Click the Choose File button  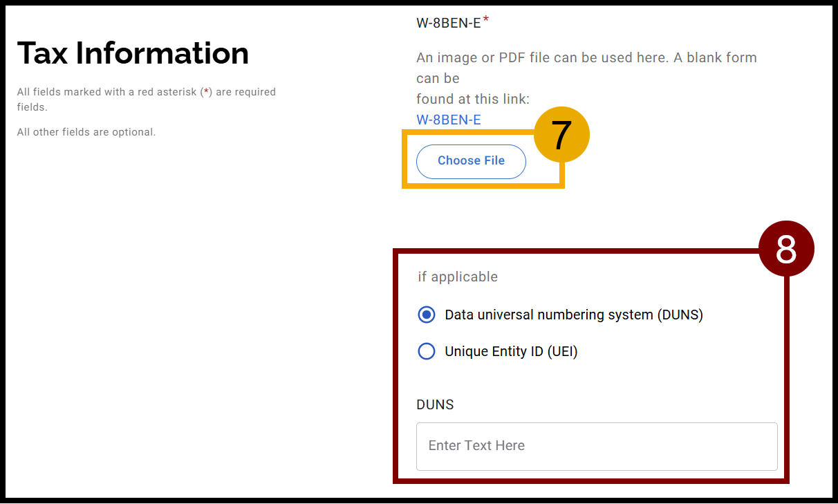click(471, 161)
